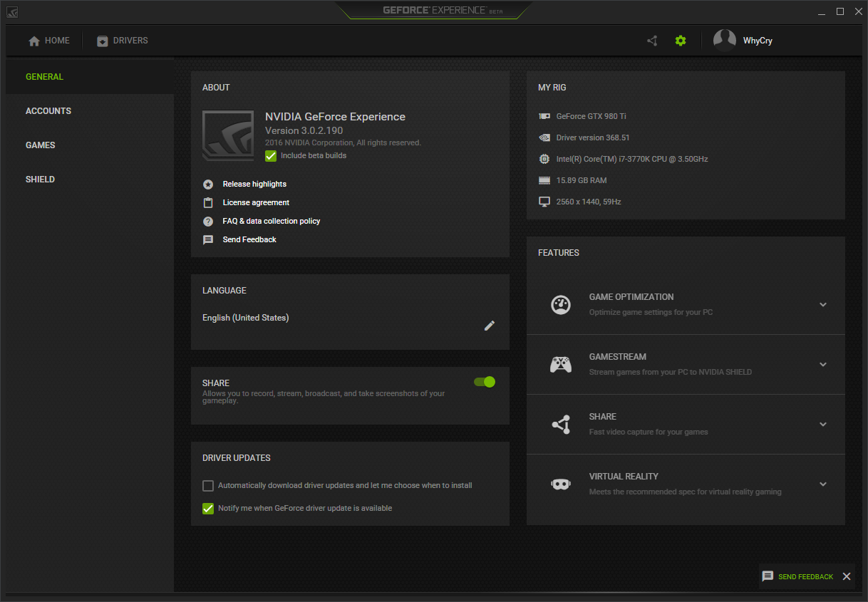This screenshot has height=602, width=868.
Task: Maximize the GeForce Experience window
Action: click(x=840, y=11)
